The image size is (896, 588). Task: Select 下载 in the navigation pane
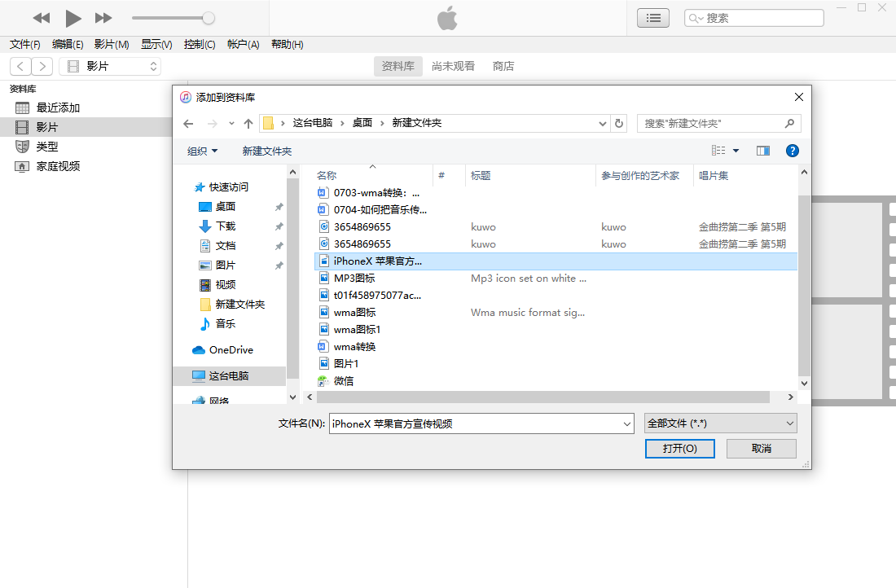click(225, 226)
